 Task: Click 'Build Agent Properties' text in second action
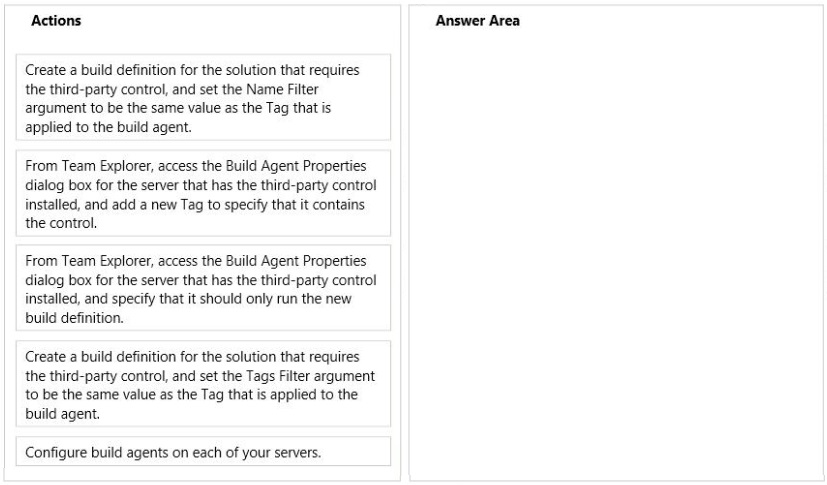296,166
